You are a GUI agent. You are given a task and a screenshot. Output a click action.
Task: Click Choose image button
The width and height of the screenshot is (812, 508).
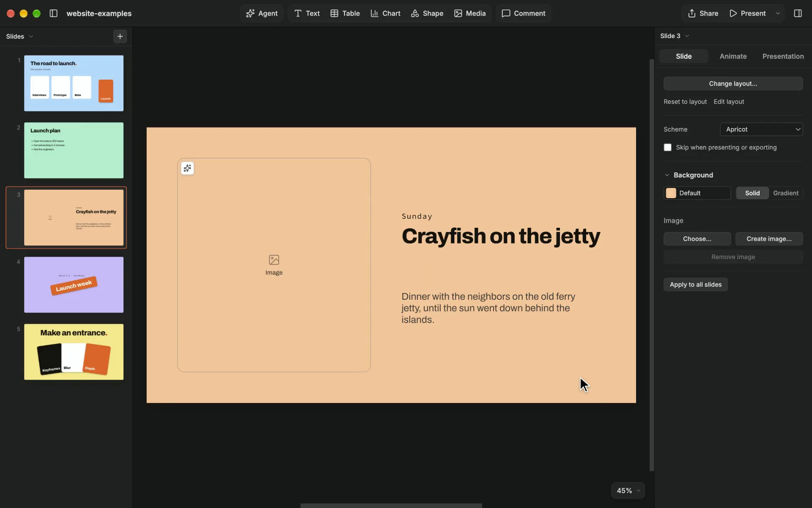pyautogui.click(x=697, y=239)
